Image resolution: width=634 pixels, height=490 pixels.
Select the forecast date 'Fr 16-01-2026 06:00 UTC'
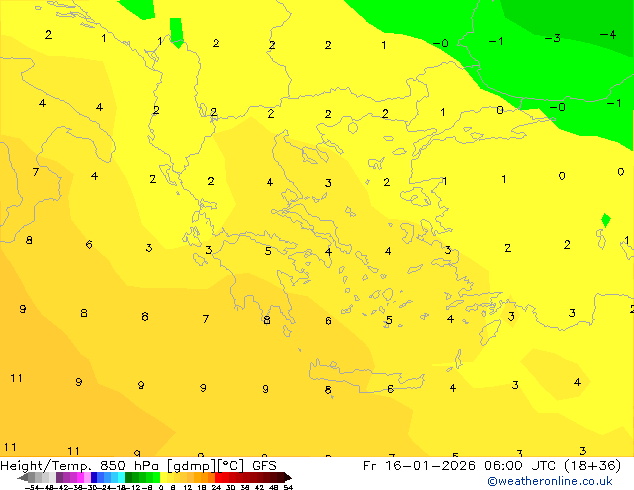459,466
